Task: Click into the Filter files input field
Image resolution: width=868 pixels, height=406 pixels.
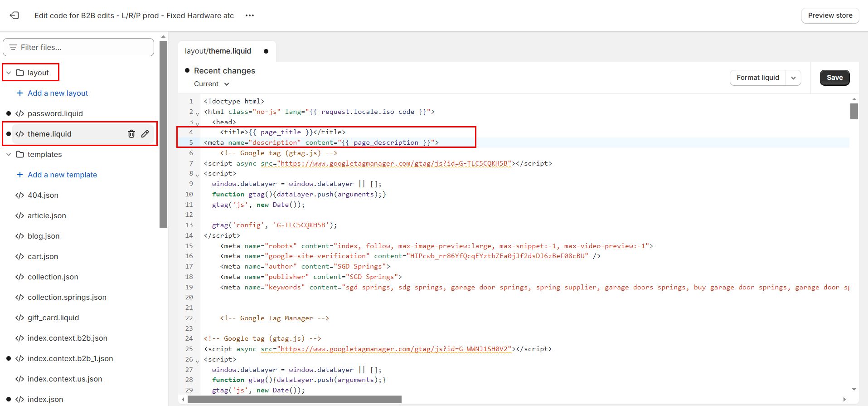Action: pos(84,47)
